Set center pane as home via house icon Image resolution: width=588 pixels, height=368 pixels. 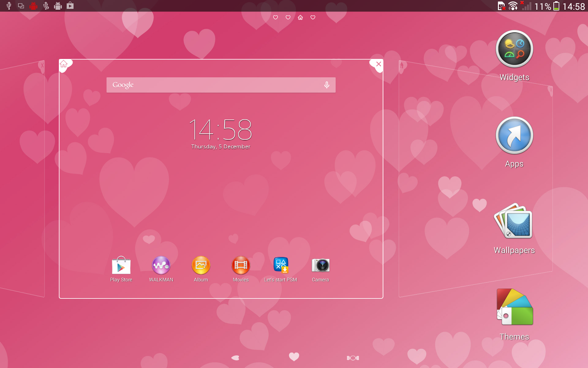point(64,64)
